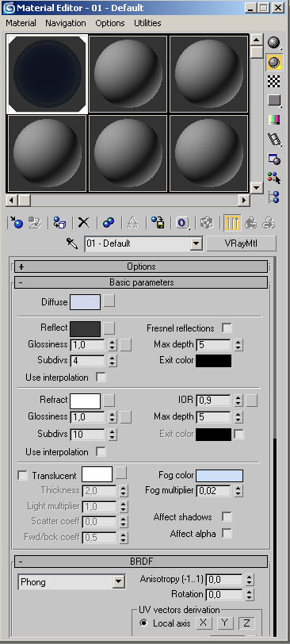Open the Phong BRDF type dropdown
The height and width of the screenshot is (644, 290).
[71, 581]
